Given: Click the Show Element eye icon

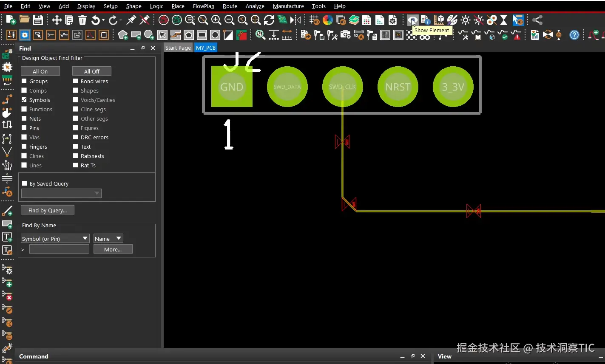Looking at the screenshot, I should click(412, 20).
